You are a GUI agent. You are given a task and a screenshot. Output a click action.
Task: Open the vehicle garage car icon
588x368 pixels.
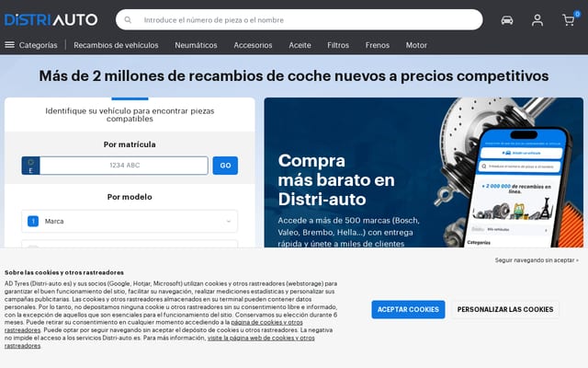[507, 20]
